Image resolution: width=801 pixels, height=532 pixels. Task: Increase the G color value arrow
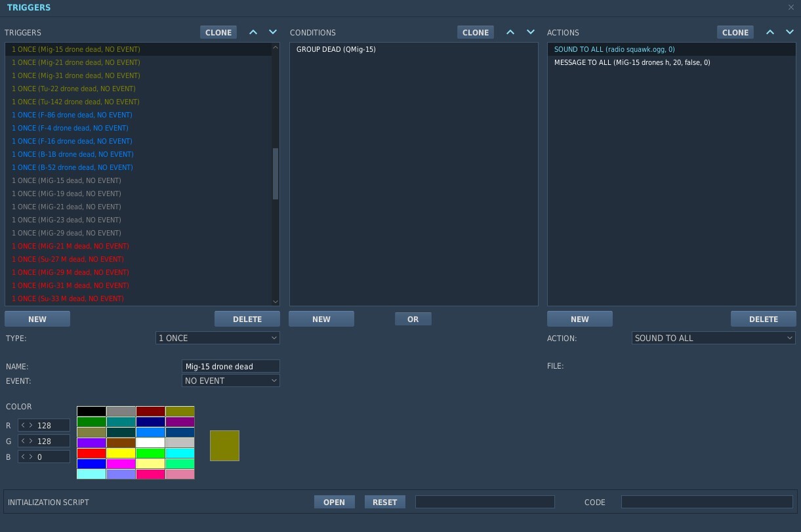pyautogui.click(x=30, y=441)
